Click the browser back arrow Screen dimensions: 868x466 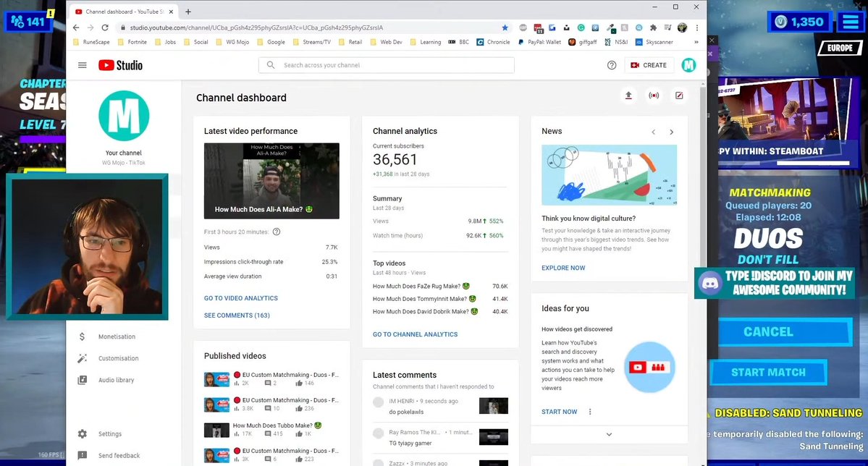click(x=76, y=27)
